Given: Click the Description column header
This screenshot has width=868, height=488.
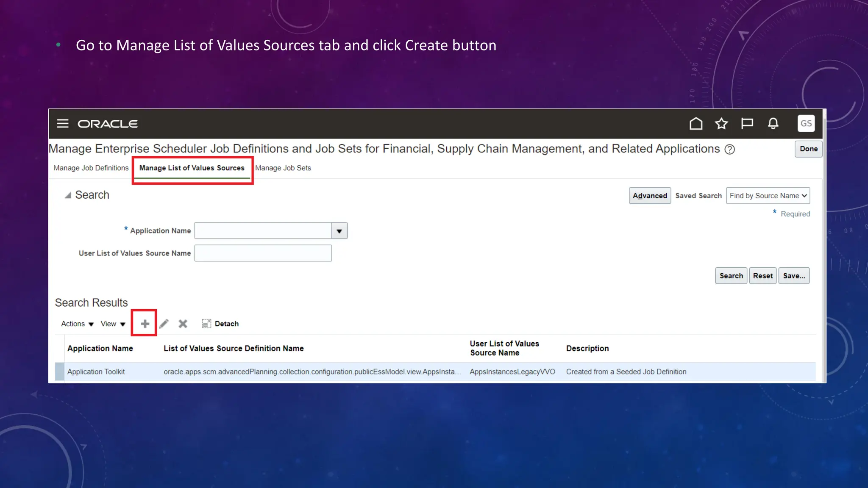Looking at the screenshot, I should coord(587,348).
